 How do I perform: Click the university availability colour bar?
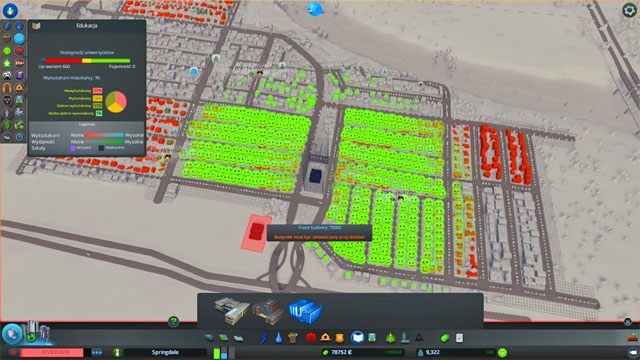[86, 60]
